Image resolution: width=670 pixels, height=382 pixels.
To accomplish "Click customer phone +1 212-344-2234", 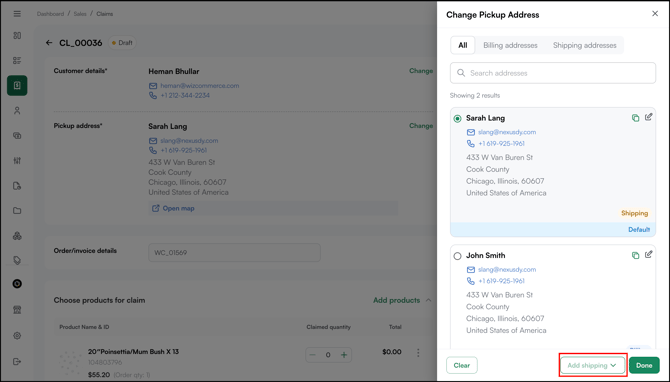I will 185,96.
